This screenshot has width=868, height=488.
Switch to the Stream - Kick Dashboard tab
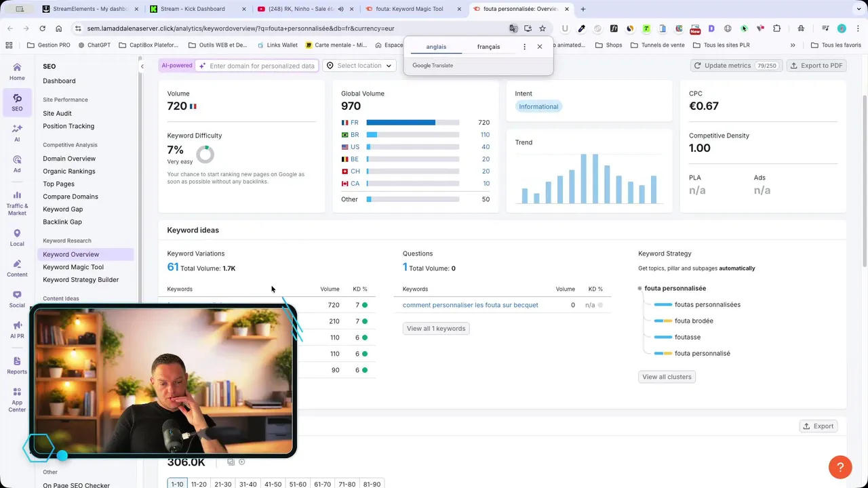coord(197,9)
